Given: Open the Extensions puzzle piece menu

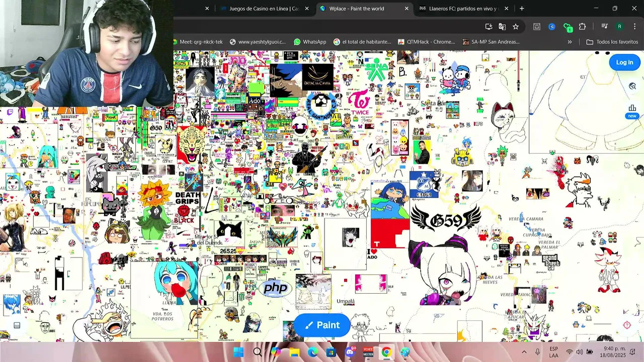Looking at the screenshot, I should 583,27.
